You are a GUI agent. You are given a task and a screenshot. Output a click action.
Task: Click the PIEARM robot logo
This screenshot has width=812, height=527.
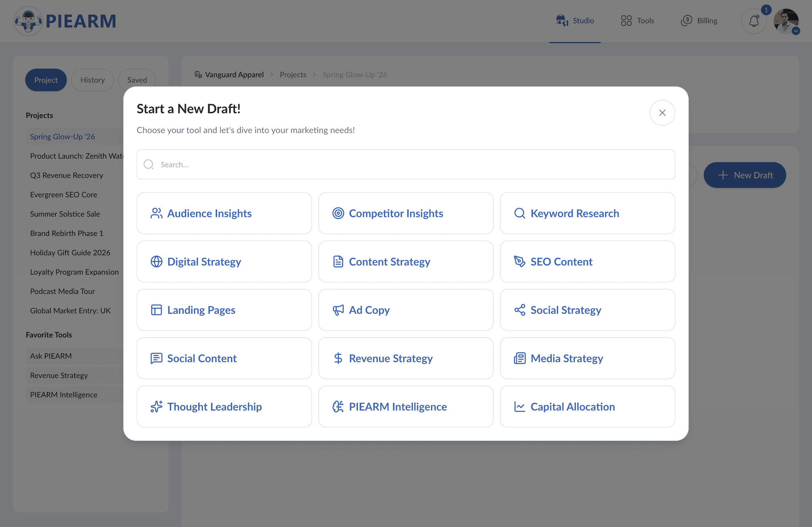[x=28, y=21]
